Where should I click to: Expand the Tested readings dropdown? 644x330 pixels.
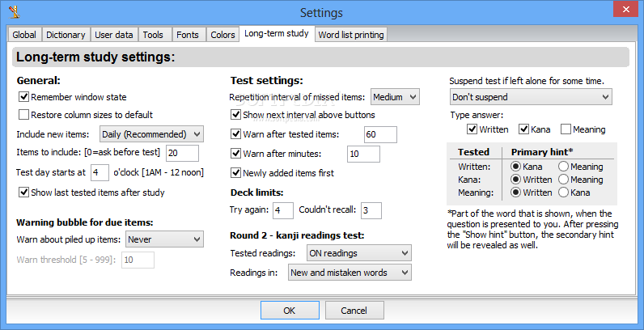point(359,253)
